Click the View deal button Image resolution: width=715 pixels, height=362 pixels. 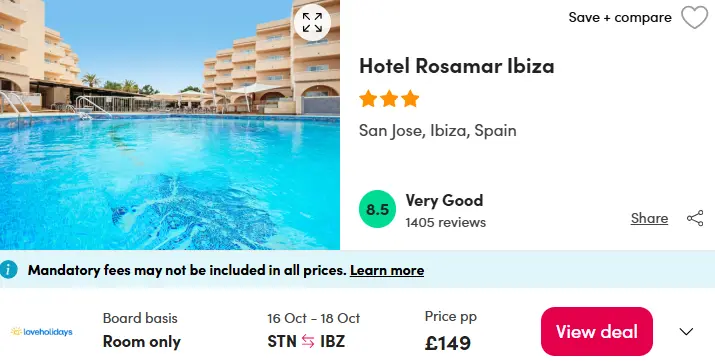click(596, 331)
